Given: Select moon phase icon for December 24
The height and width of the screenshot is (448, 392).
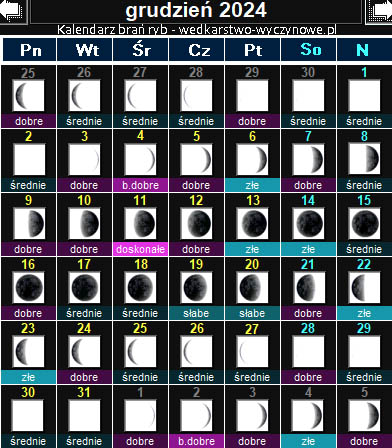Looking at the screenshot, I should coord(84,352).
